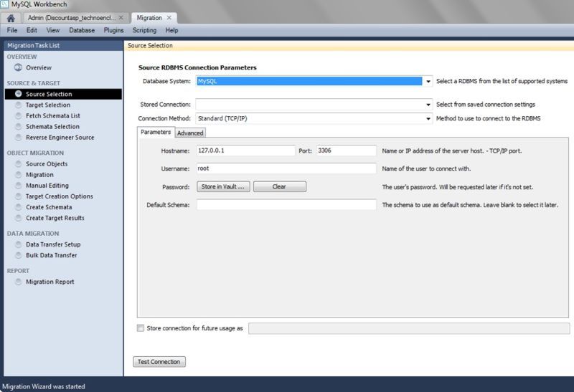Click the Store in Vault button
Image resolution: width=574 pixels, height=392 pixels.
point(223,186)
